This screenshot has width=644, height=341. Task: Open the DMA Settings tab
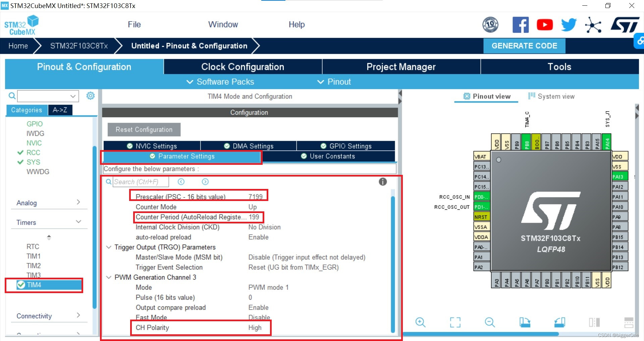(x=249, y=146)
